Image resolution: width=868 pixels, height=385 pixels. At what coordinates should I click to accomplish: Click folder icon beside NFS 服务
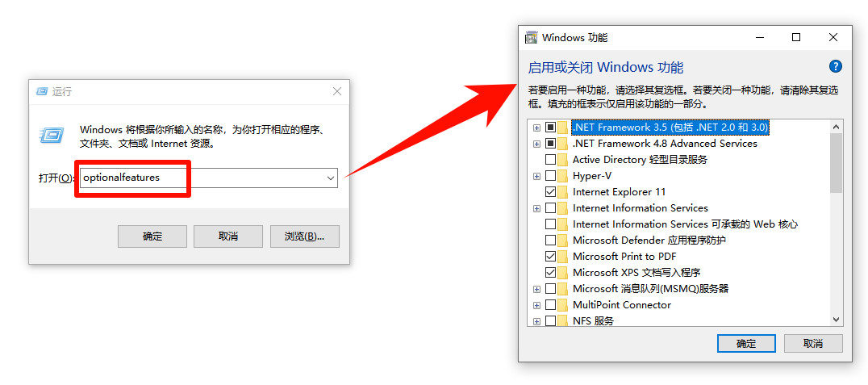[563, 320]
